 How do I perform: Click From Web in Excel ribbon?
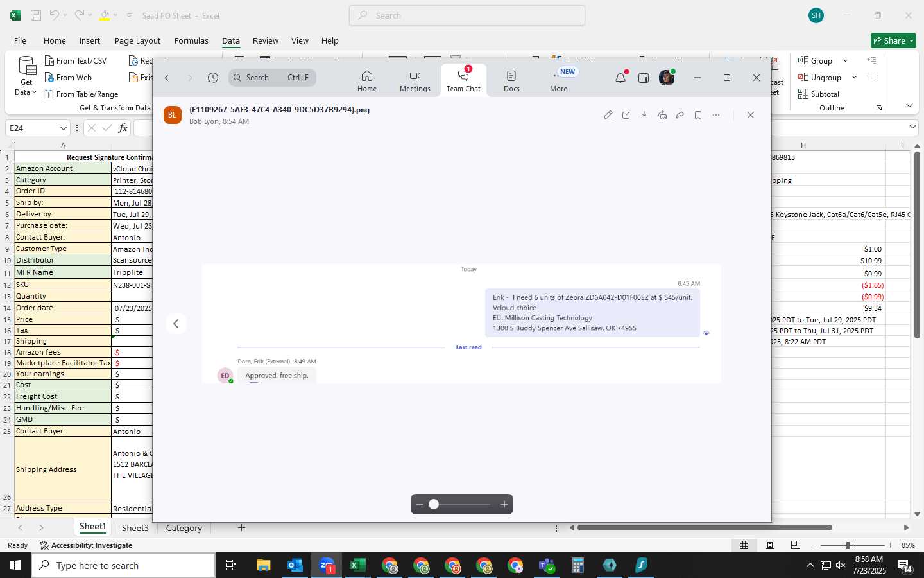(68, 77)
